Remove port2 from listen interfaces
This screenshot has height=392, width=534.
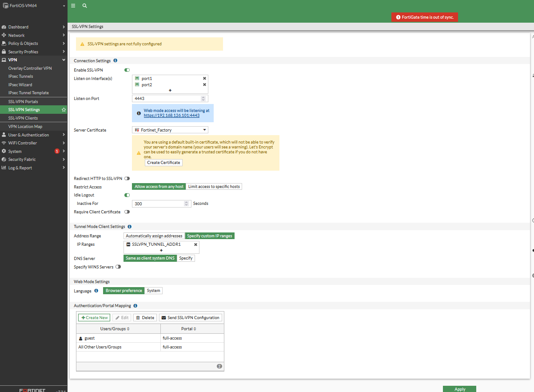coord(204,84)
